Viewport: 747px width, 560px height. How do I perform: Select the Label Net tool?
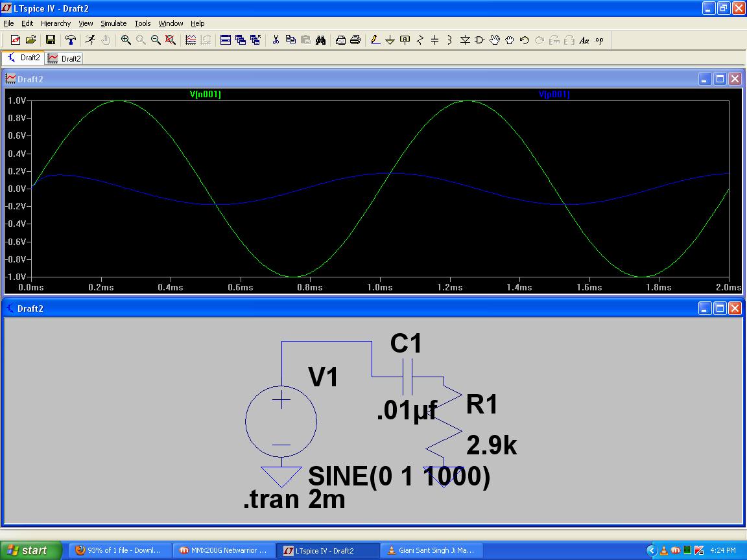pyautogui.click(x=405, y=40)
